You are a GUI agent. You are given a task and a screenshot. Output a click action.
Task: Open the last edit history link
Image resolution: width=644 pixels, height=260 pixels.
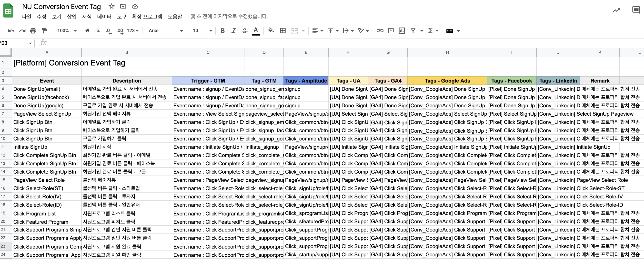tap(229, 17)
